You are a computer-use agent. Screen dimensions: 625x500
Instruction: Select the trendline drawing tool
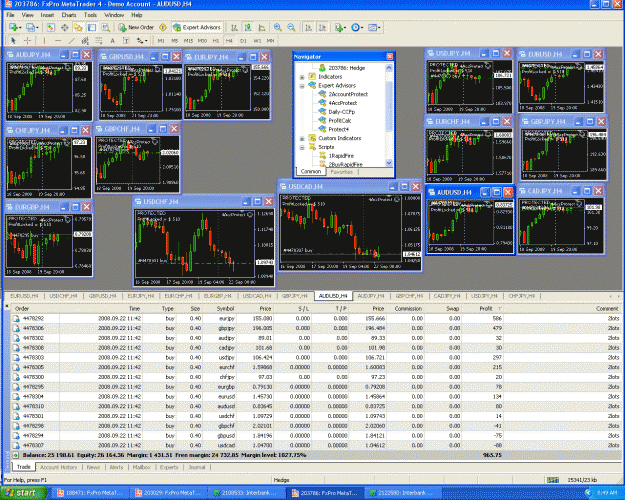[x=71, y=41]
